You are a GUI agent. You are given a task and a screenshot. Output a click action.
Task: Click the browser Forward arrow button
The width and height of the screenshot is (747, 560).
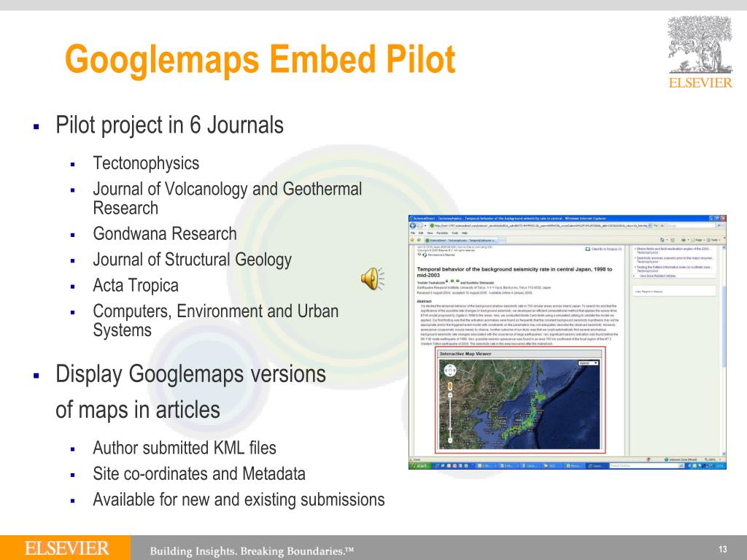(420, 225)
